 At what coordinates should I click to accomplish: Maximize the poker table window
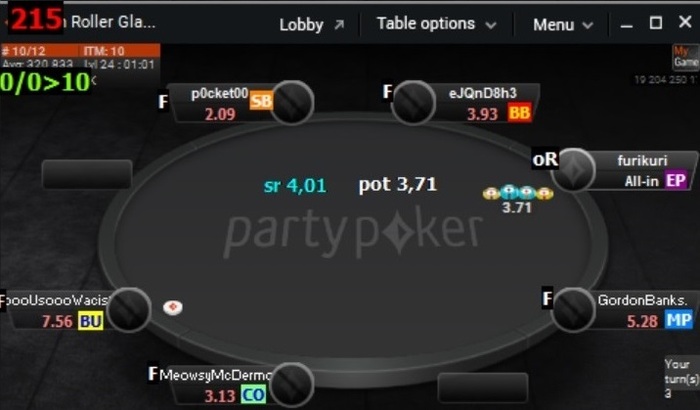pyautogui.click(x=655, y=22)
